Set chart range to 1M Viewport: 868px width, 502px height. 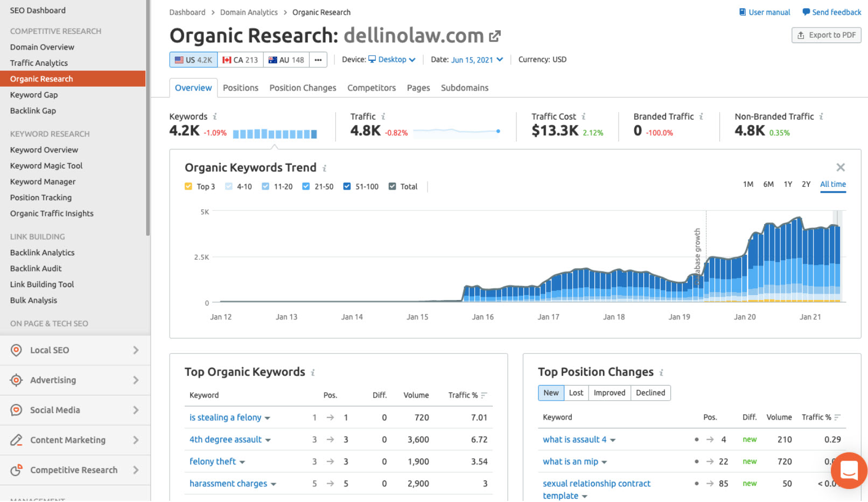[x=748, y=184]
